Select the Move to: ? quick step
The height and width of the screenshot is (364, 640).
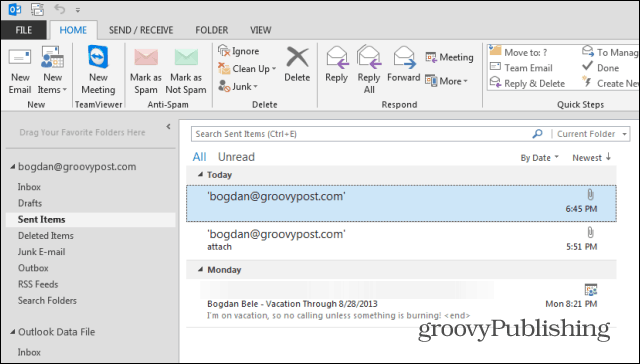519,52
